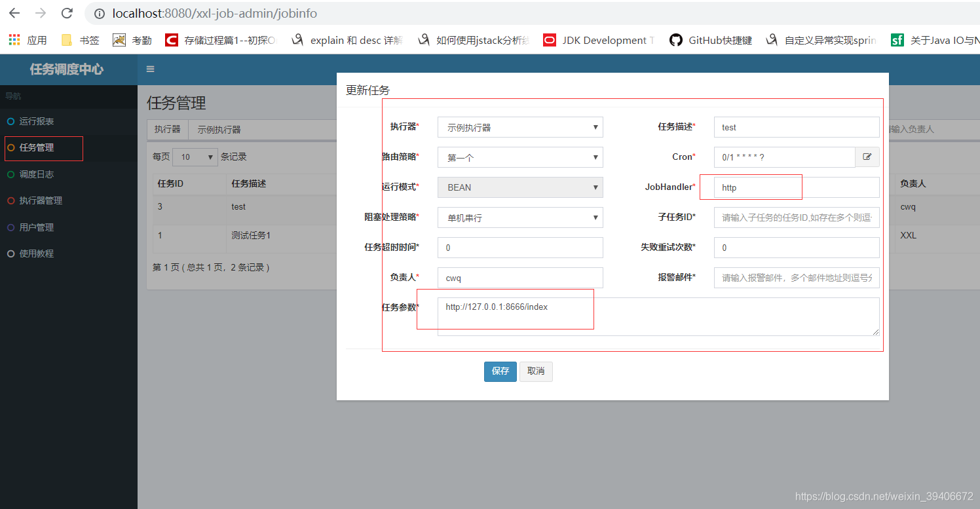The image size is (980, 509).
Task: Click the 任务管理 page heading
Action: [176, 103]
